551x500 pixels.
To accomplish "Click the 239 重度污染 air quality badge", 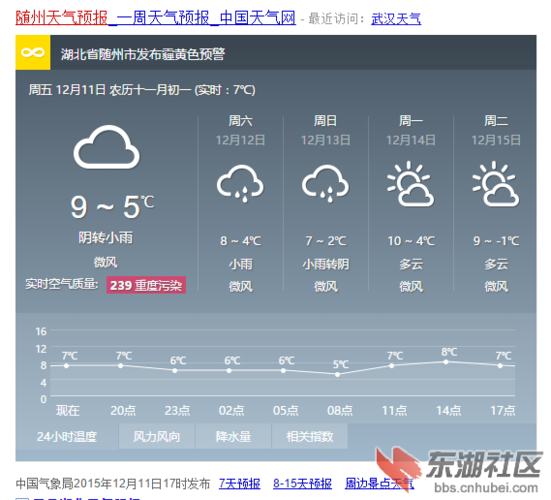I will (x=146, y=285).
